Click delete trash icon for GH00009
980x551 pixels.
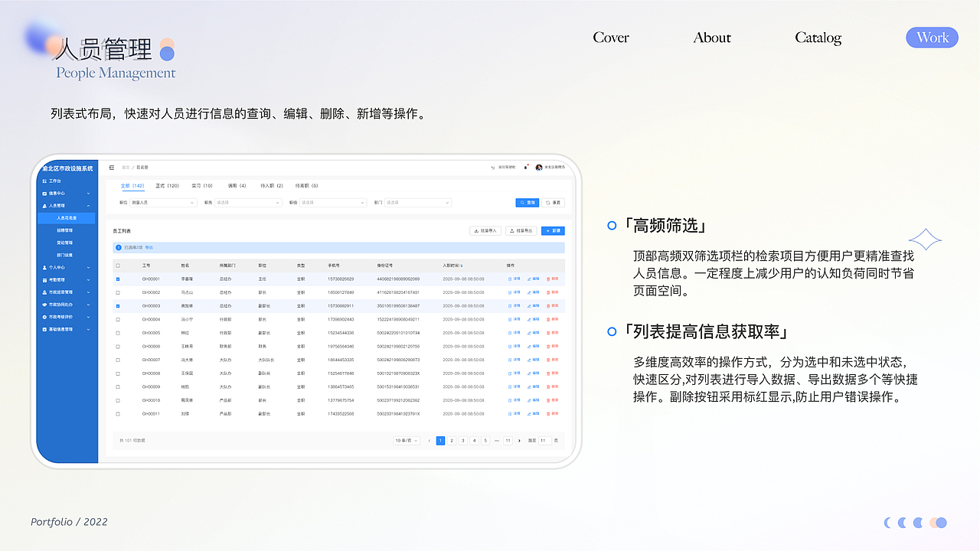(548, 387)
